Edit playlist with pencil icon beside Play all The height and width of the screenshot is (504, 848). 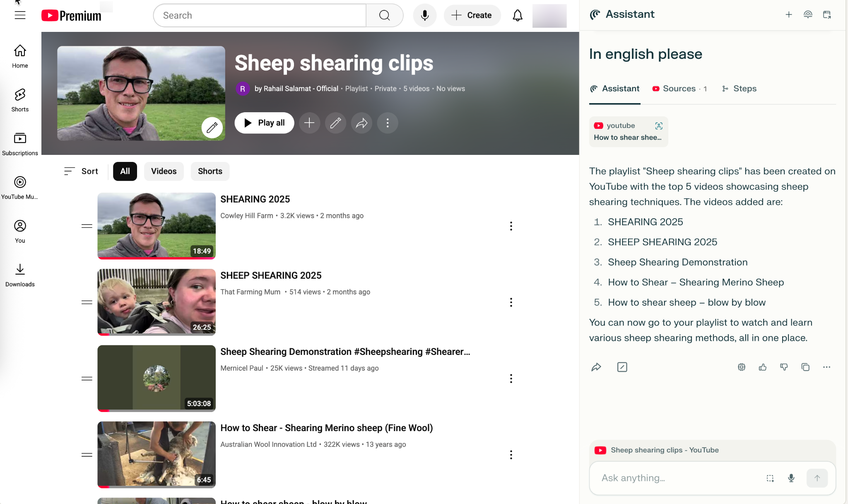pyautogui.click(x=335, y=123)
